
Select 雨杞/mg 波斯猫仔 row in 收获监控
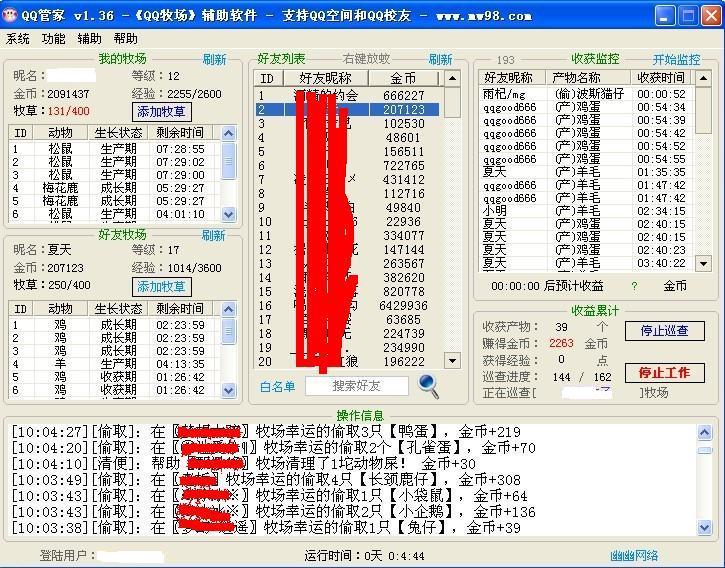(586, 94)
